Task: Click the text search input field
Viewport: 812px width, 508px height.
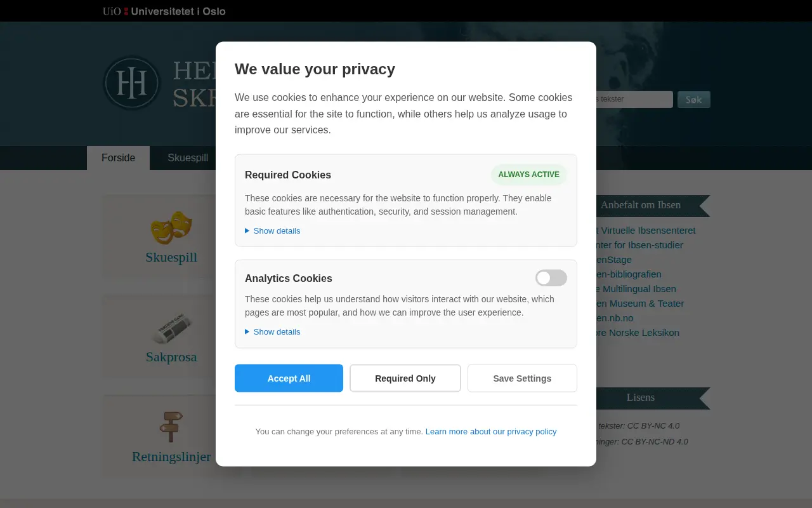Action: tap(634, 99)
